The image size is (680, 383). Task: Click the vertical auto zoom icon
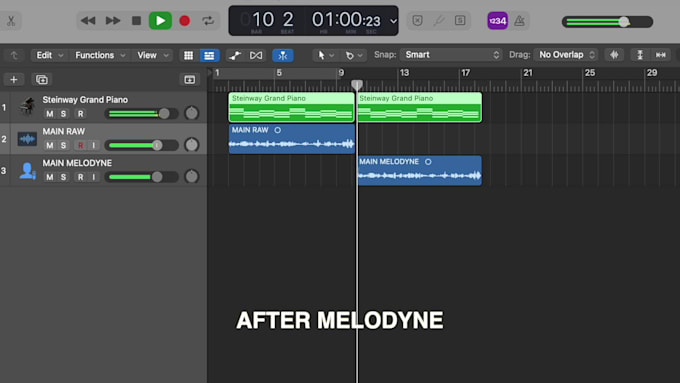[x=640, y=55]
